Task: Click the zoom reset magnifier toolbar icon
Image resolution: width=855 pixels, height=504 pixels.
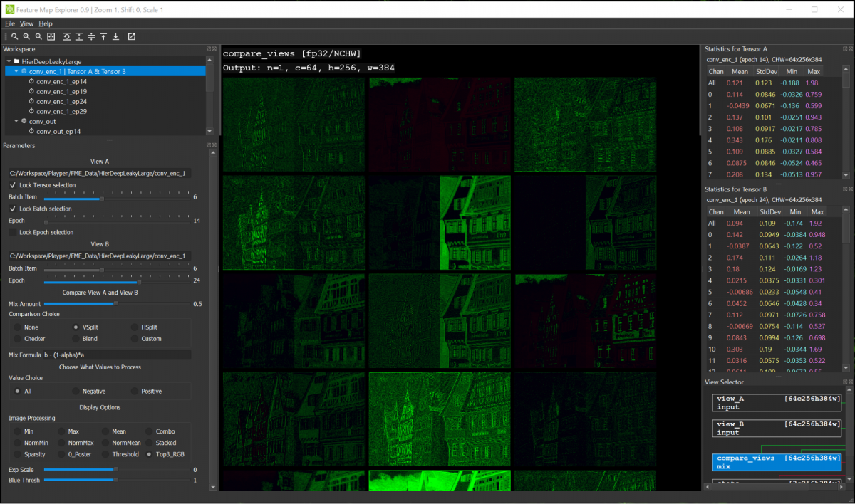Action: pyautogui.click(x=14, y=36)
